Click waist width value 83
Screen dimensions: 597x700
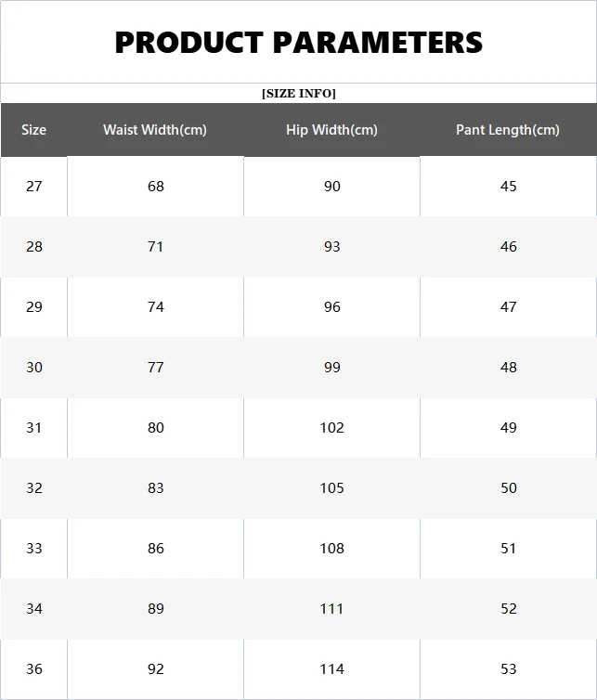point(156,488)
